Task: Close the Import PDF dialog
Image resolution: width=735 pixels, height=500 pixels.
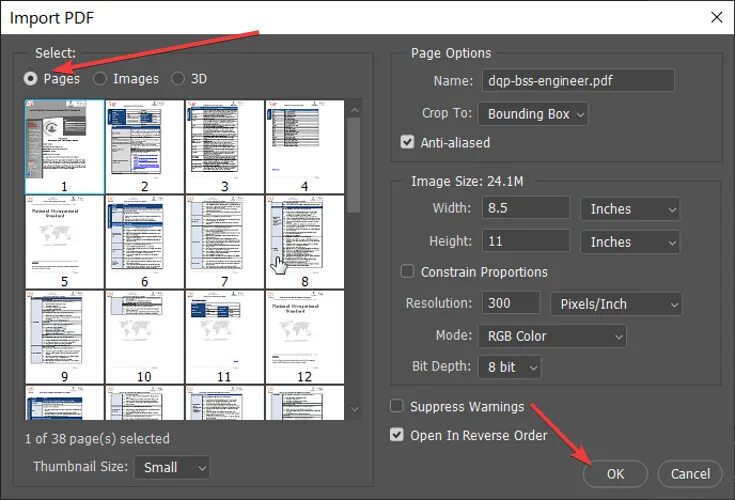Action: 716,17
